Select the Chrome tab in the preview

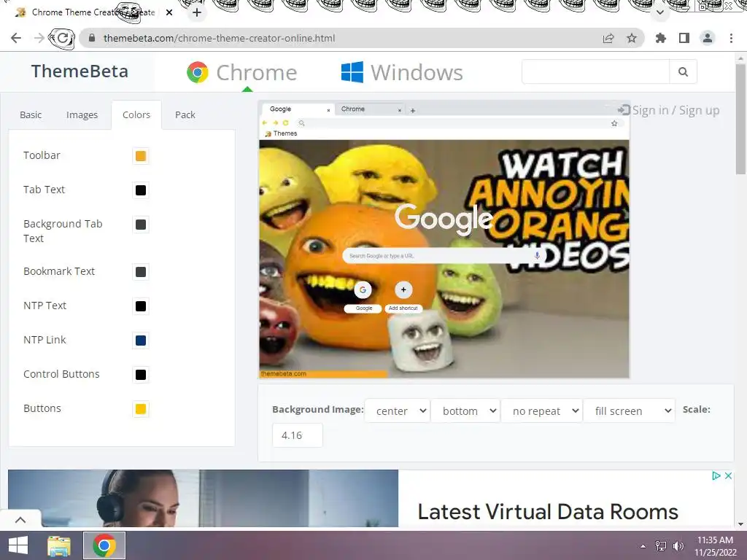pyautogui.click(x=369, y=109)
